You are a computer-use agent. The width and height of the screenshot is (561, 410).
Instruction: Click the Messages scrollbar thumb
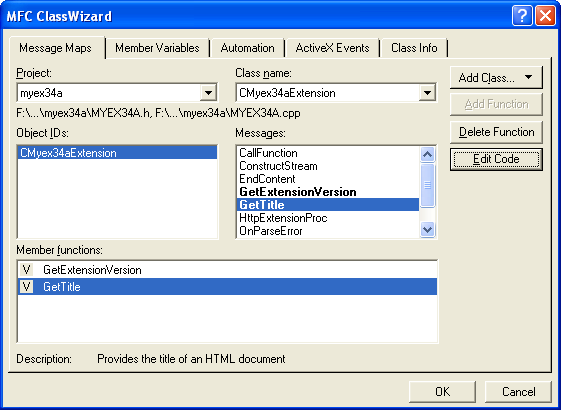click(x=428, y=185)
